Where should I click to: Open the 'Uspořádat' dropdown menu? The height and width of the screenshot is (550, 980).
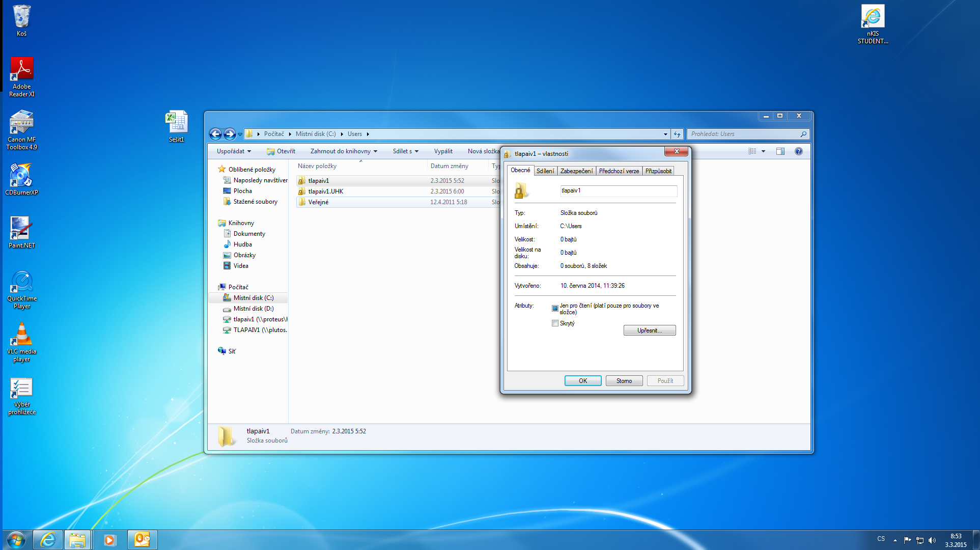click(234, 151)
